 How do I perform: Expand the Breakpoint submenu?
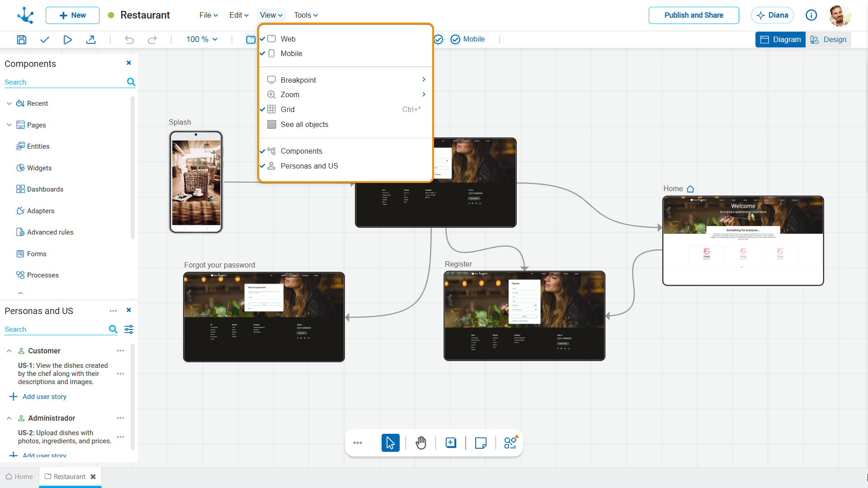point(346,80)
